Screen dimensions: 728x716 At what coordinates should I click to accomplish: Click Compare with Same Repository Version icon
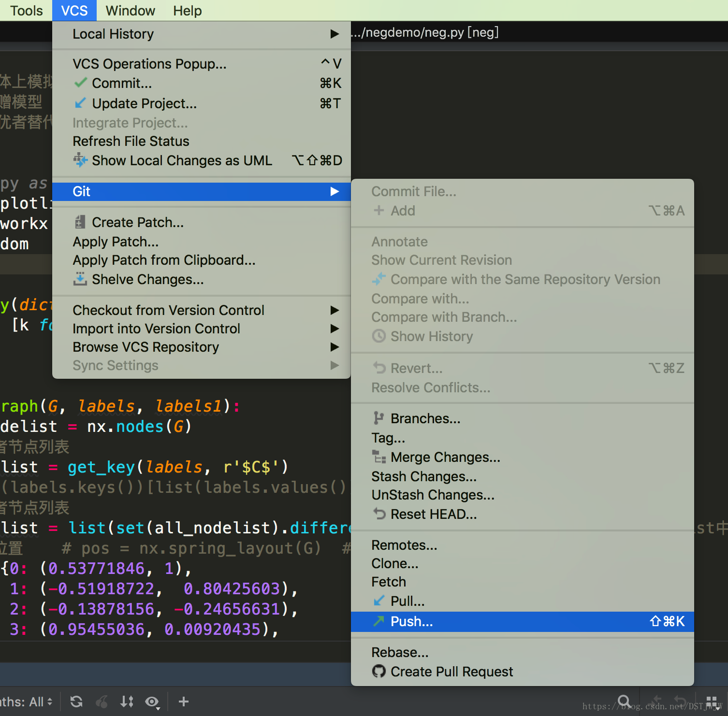pos(379,279)
